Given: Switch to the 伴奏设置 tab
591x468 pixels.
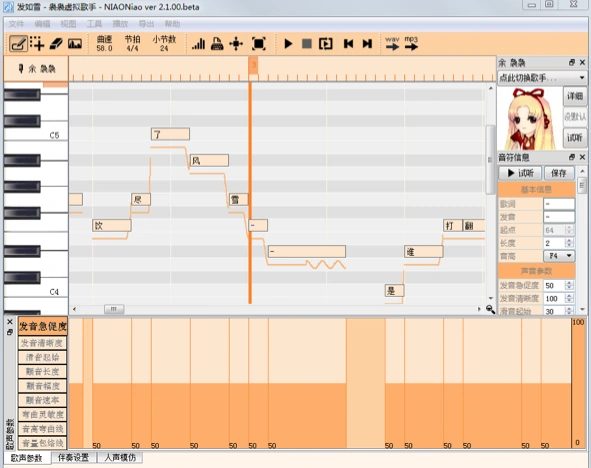Looking at the screenshot, I should (74, 457).
